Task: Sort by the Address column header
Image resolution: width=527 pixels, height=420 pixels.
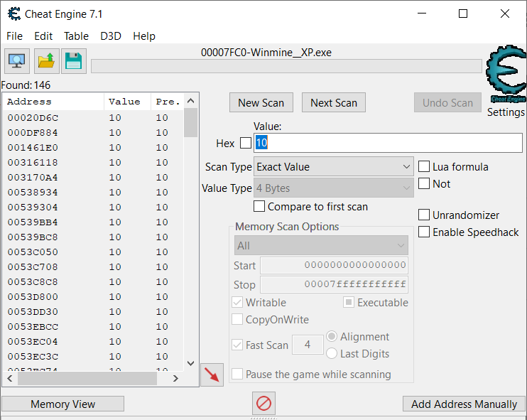Action: pyautogui.click(x=53, y=102)
